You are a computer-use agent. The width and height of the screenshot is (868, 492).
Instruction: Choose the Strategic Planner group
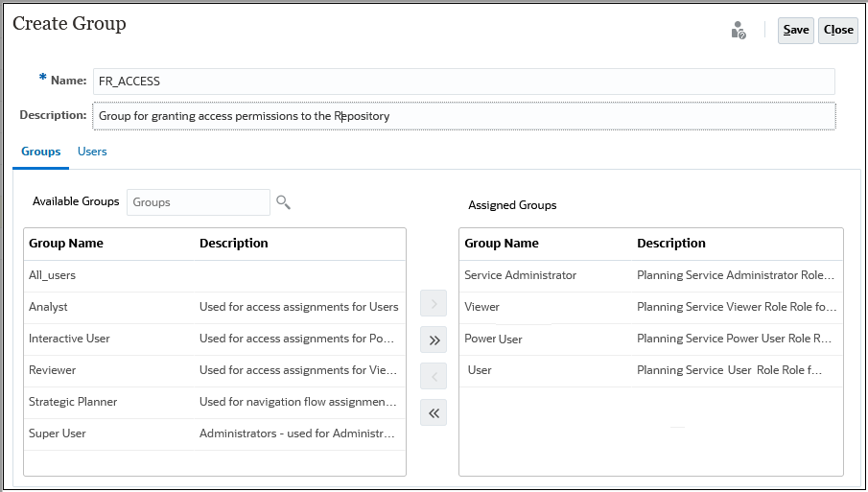[x=73, y=402]
